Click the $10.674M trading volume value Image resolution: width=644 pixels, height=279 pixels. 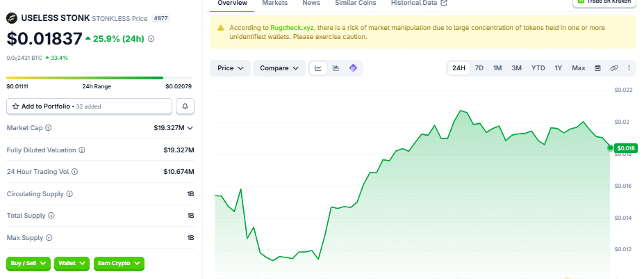tap(179, 172)
